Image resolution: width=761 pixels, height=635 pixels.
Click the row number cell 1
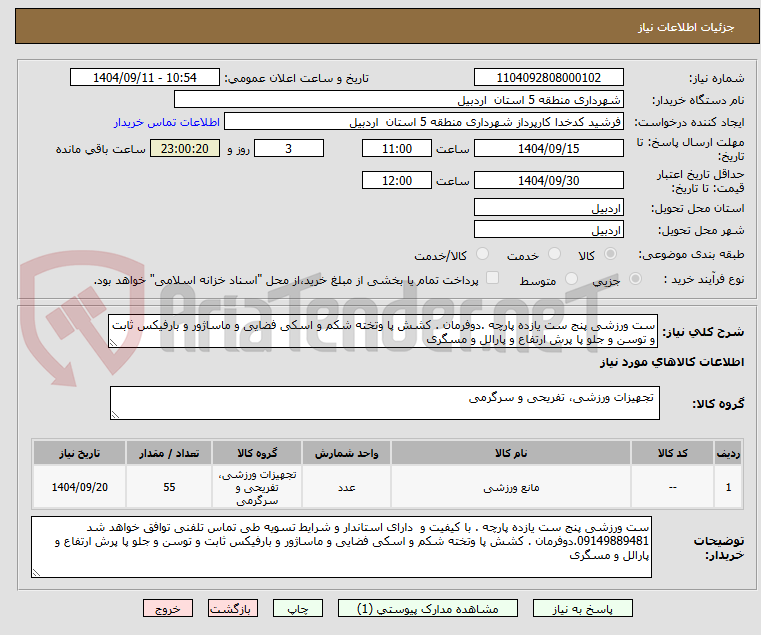728,487
